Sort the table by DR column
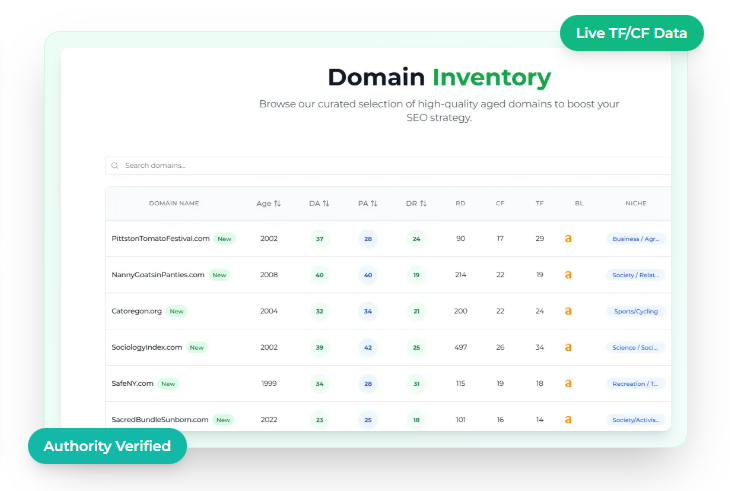This screenshot has height=491, width=730. [x=417, y=203]
